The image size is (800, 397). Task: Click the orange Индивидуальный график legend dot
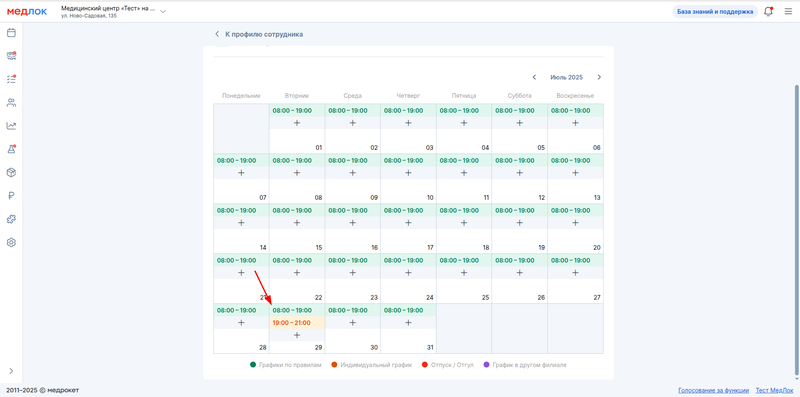click(x=334, y=365)
